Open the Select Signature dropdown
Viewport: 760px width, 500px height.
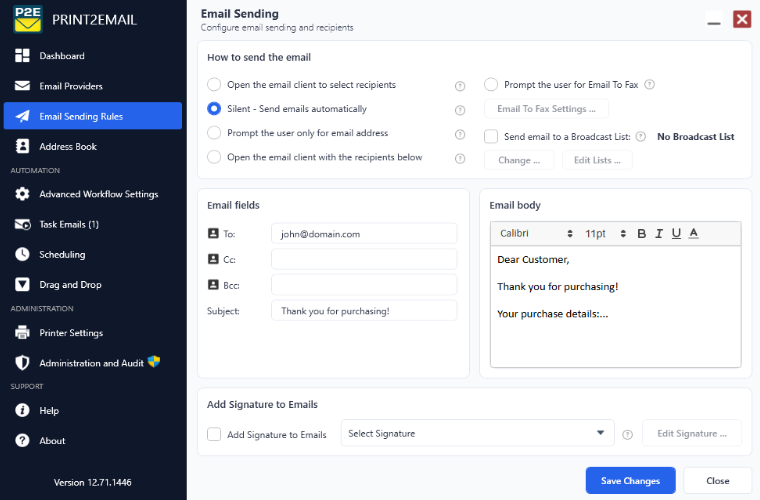(477, 433)
